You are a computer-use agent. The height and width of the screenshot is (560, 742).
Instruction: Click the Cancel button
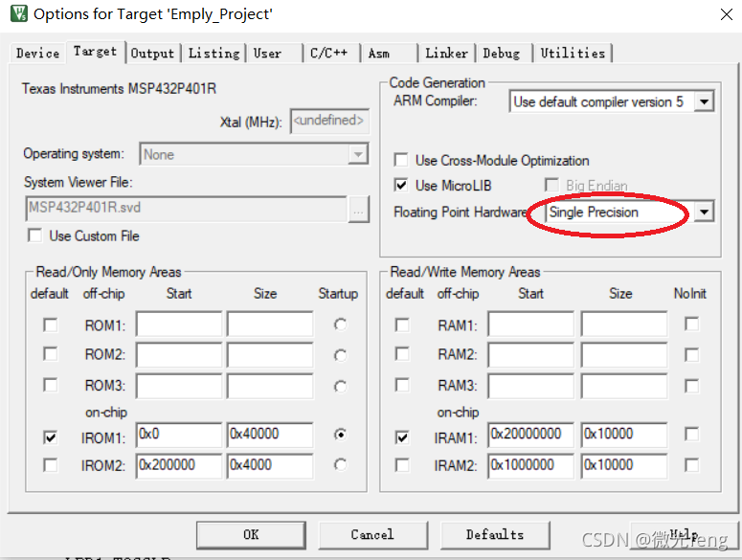[372, 535]
